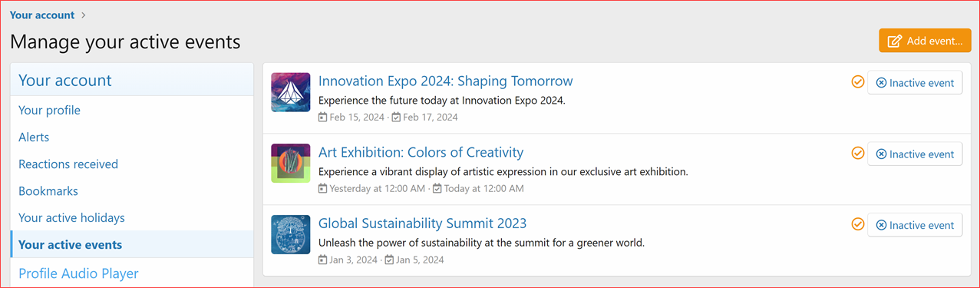This screenshot has width=980, height=288.
Task: Click the end-date calendar icon before Feb 17, 2024
Action: tap(396, 118)
